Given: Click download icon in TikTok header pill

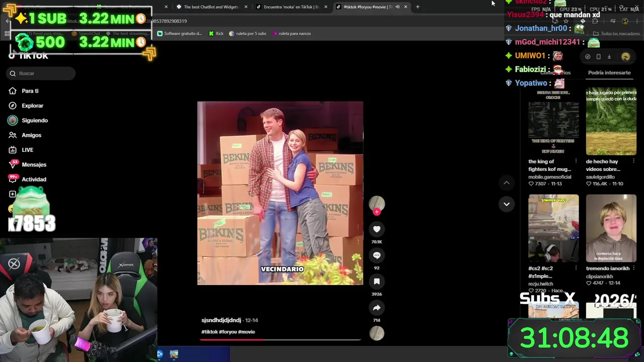Looking at the screenshot, I should tap(609, 57).
